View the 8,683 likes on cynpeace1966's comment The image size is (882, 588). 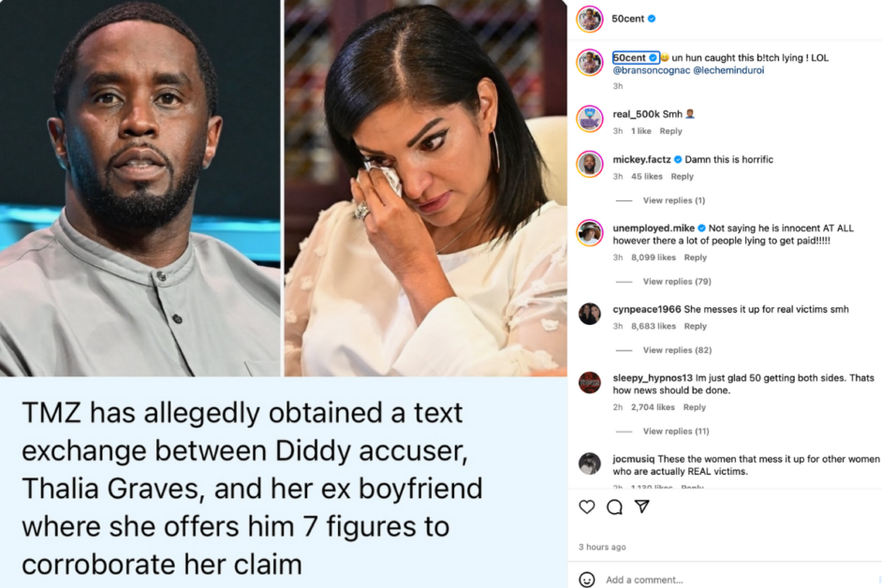point(653,327)
